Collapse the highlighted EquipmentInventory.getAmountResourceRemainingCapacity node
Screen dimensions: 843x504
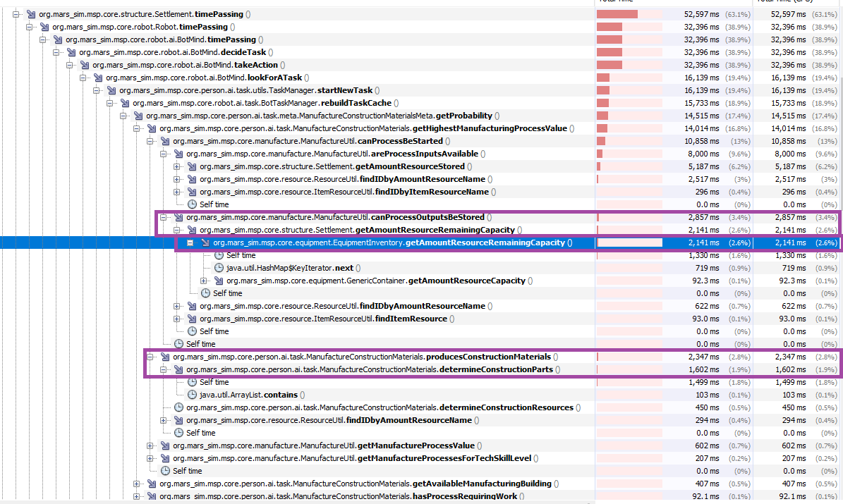coord(190,243)
